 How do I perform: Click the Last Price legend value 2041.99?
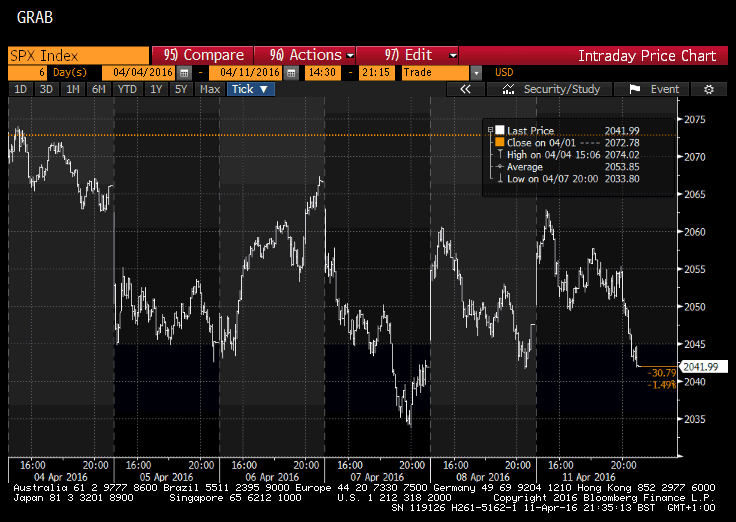pyautogui.click(x=622, y=131)
